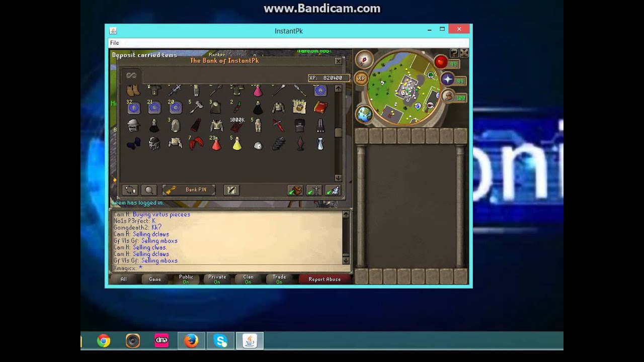Withdraw the grey full helmet
This screenshot has height=362, width=644.
pyautogui.click(x=133, y=126)
